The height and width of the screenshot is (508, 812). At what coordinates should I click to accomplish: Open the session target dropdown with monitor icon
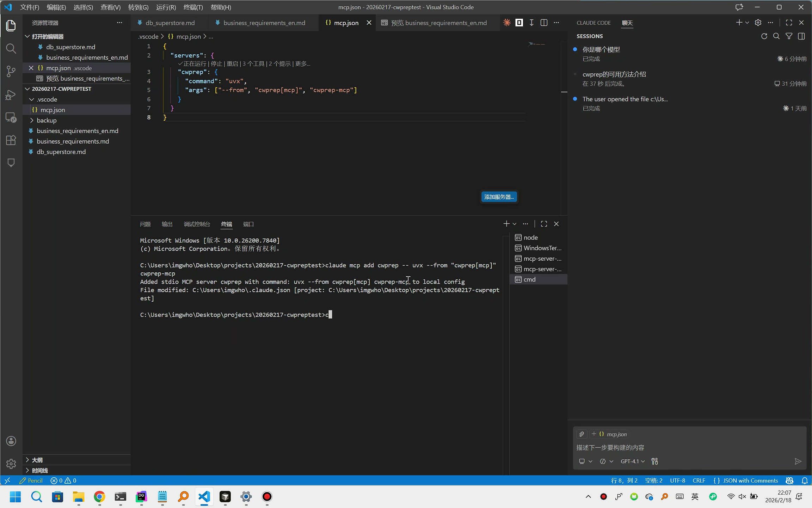tap(585, 461)
